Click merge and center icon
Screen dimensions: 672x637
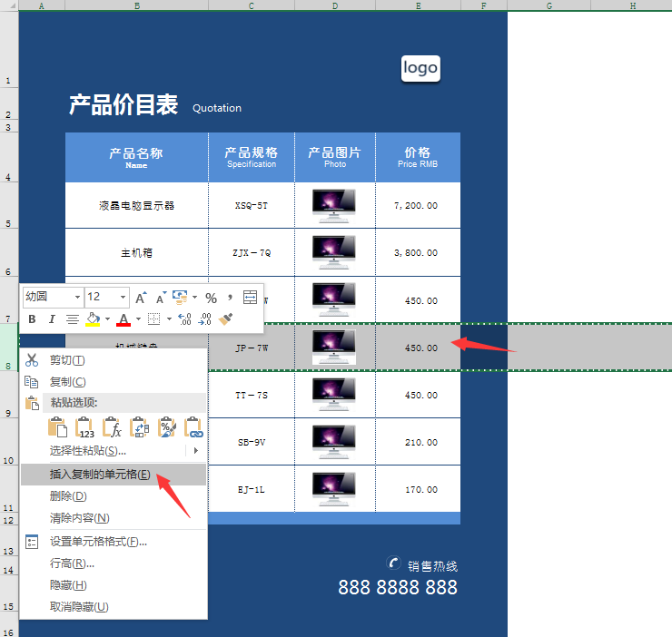point(250,298)
